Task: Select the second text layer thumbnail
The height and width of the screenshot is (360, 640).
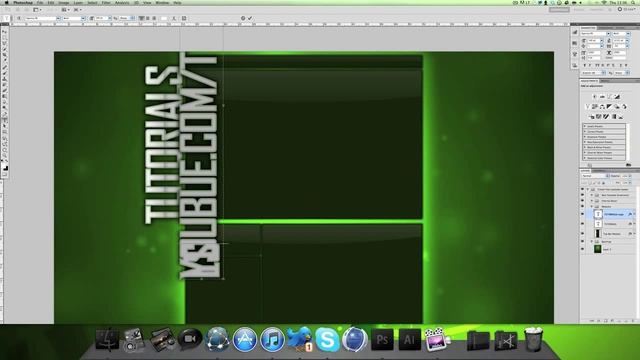Action: [598, 224]
